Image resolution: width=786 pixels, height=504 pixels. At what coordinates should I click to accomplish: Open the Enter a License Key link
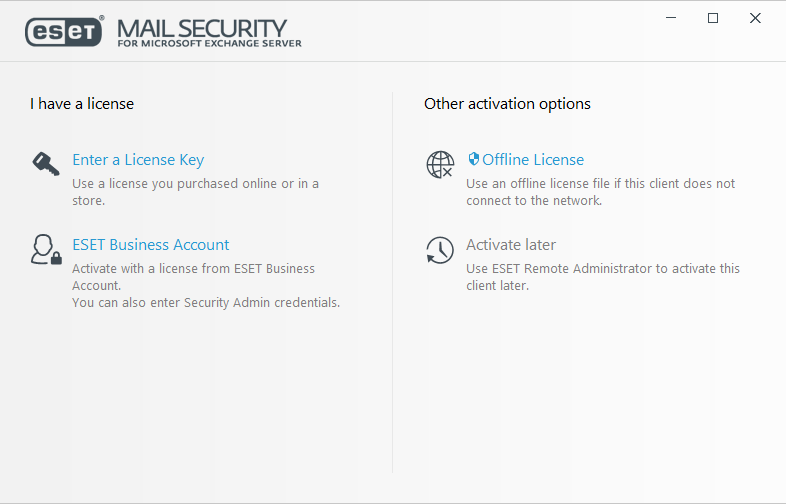138,159
